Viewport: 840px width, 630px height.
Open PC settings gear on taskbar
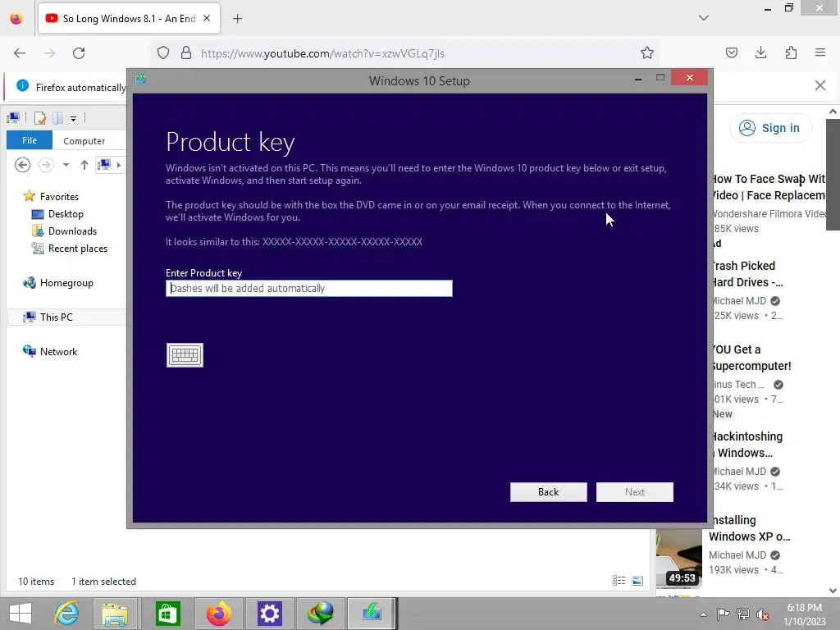point(269,614)
